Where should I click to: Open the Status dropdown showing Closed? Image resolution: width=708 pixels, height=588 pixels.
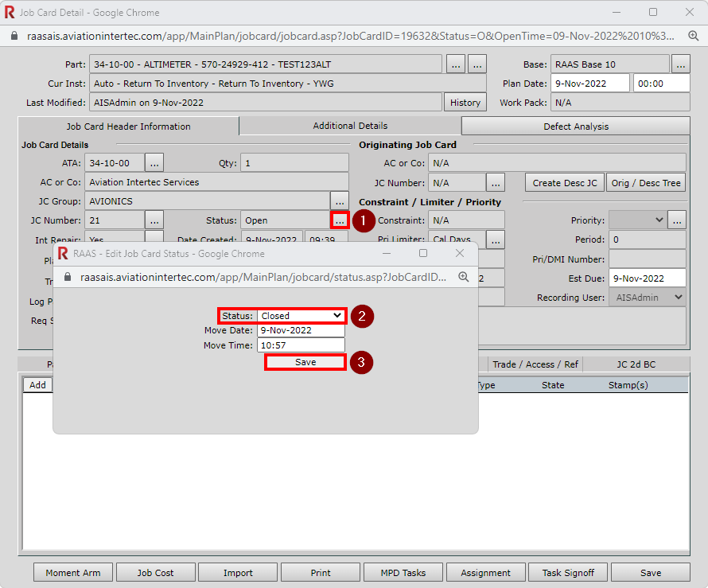301,316
